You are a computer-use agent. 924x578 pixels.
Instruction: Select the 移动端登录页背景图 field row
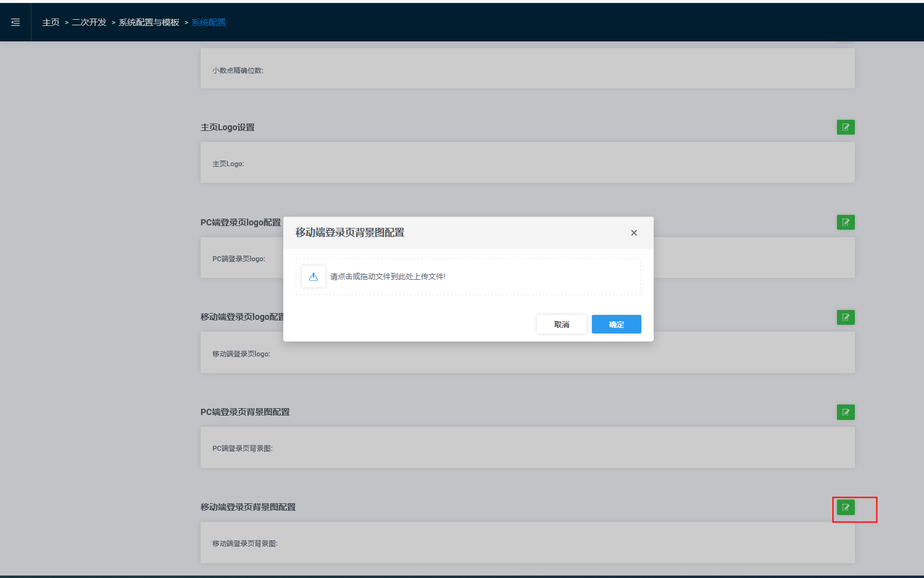527,543
